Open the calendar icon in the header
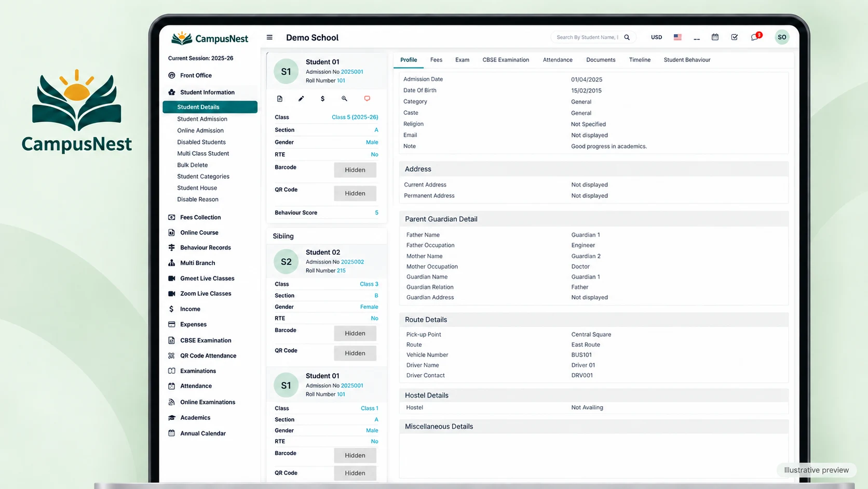Viewport: 868px width, 489px height. [x=715, y=37]
